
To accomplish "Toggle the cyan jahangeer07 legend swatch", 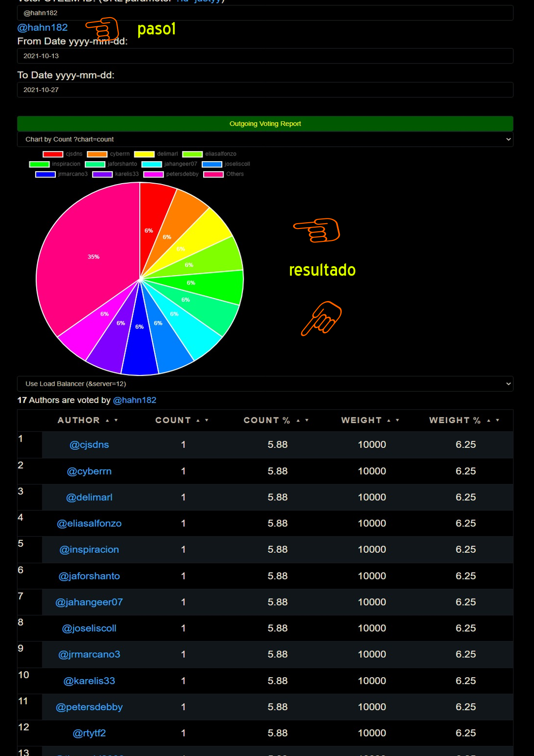I will [x=152, y=164].
